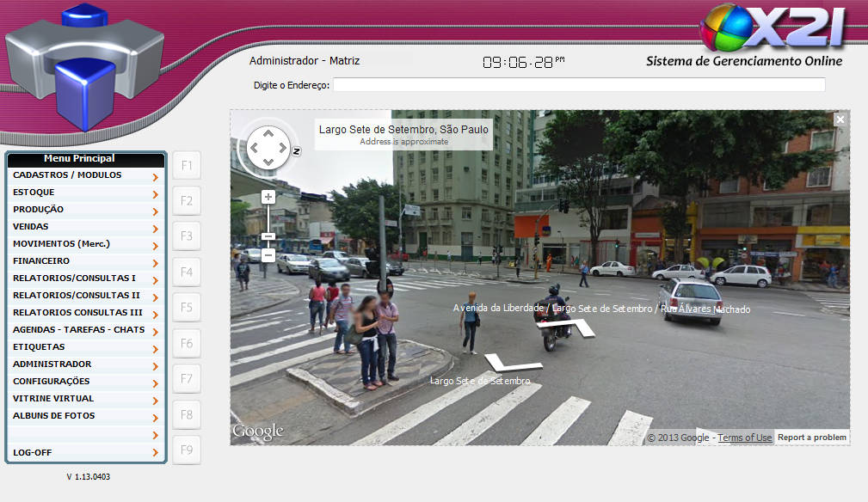Close the Street View panel with X
This screenshot has width=868, height=502.
pyautogui.click(x=840, y=119)
